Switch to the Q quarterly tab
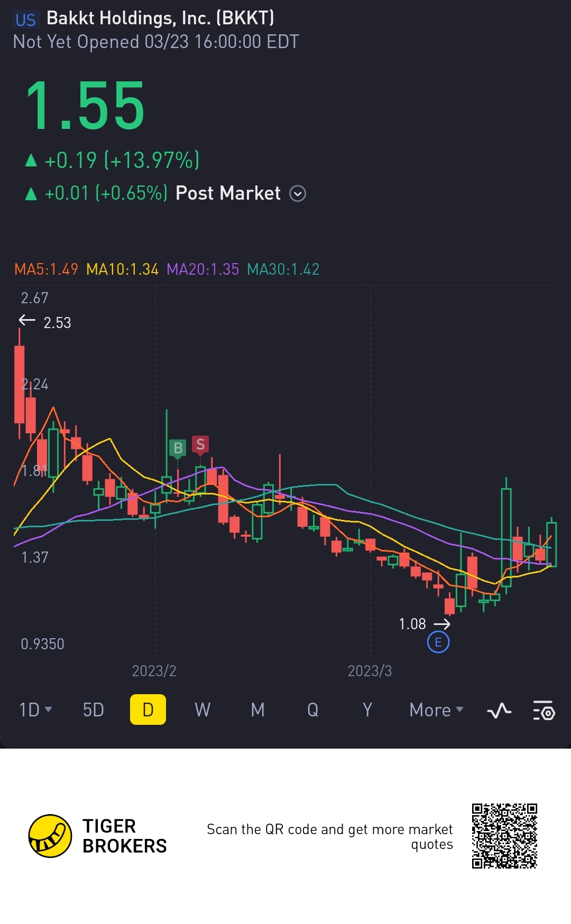This screenshot has width=571, height=924. point(312,710)
